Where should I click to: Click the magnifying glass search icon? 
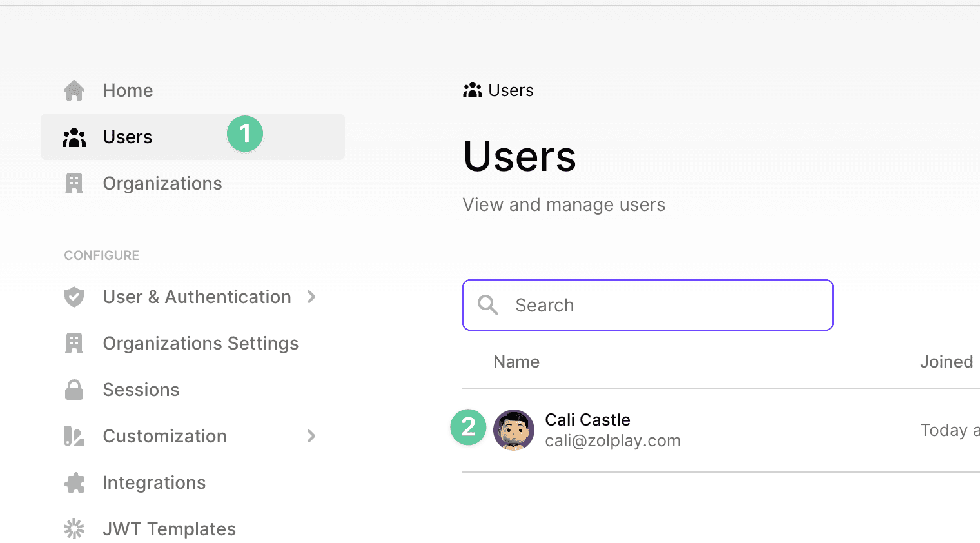[488, 305]
